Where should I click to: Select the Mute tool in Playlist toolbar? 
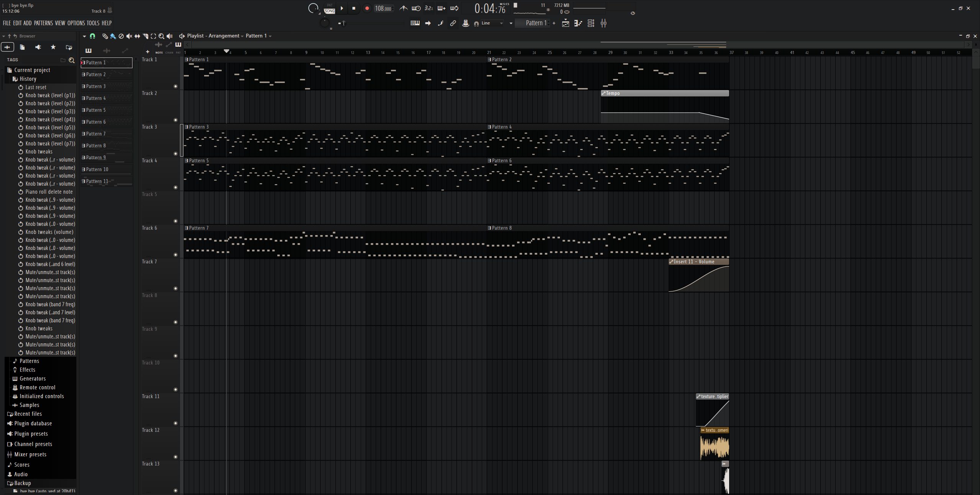coord(129,36)
